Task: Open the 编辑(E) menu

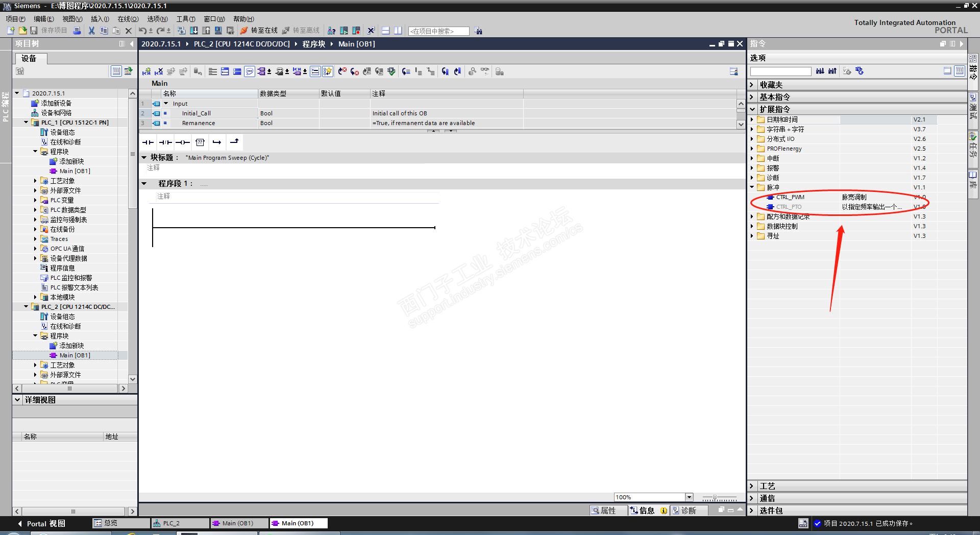Action: tap(43, 19)
